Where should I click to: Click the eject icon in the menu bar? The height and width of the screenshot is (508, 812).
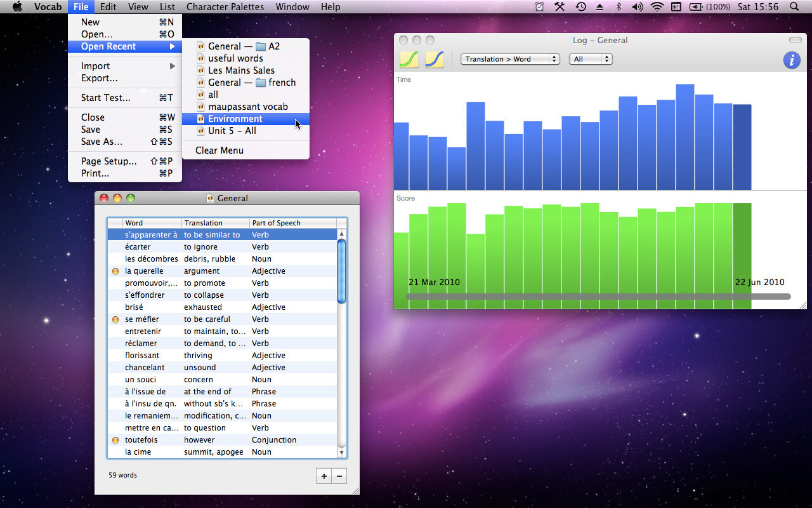click(599, 7)
